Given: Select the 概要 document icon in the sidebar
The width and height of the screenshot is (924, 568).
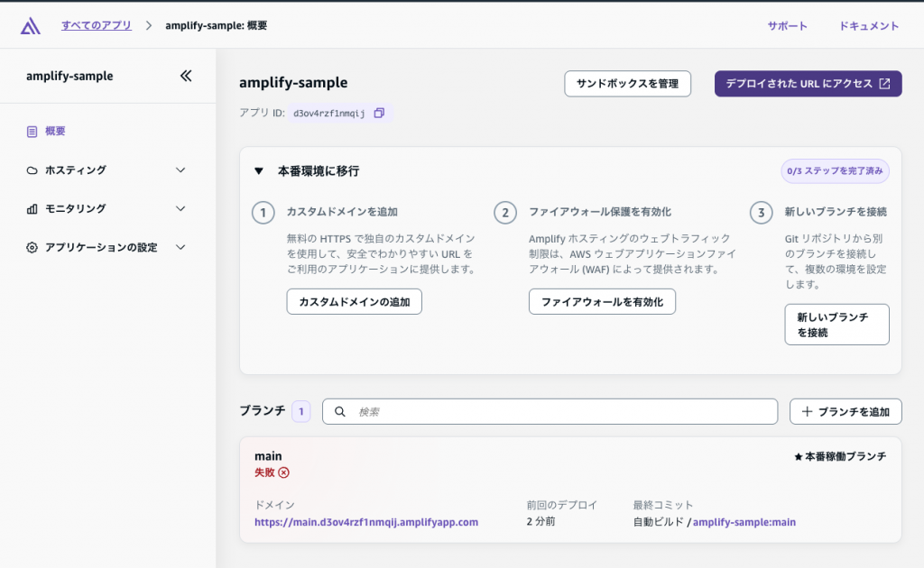Looking at the screenshot, I should click(x=34, y=131).
